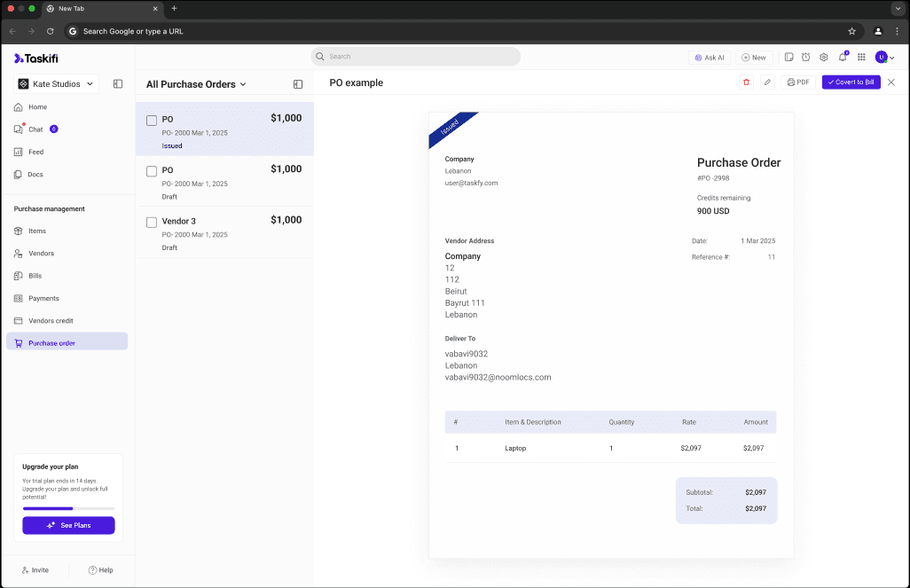Open Bills from the sidebar
This screenshot has height=588, width=910.
[35, 276]
